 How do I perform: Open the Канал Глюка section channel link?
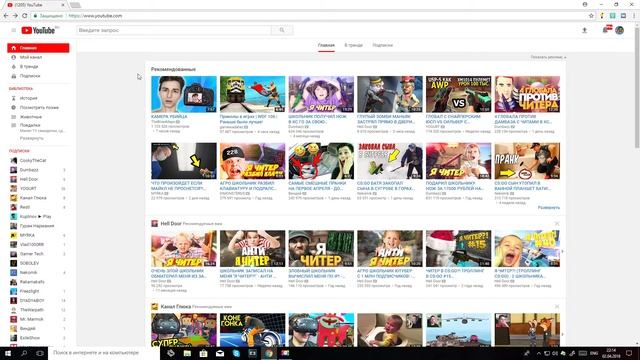(x=176, y=307)
